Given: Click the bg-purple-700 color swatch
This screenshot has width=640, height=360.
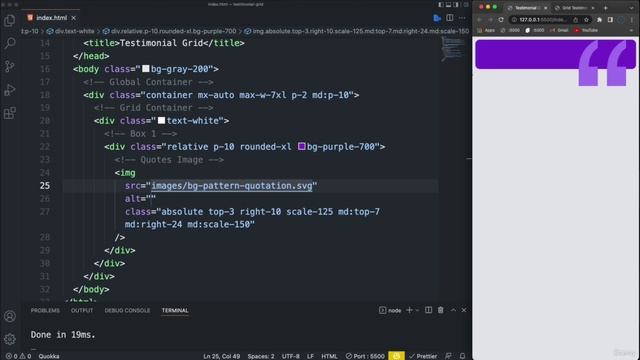Looking at the screenshot, I should tap(302, 147).
